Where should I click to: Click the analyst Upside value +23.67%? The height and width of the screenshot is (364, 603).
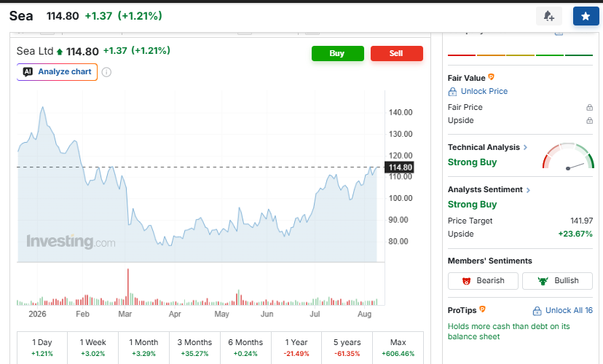pos(575,234)
